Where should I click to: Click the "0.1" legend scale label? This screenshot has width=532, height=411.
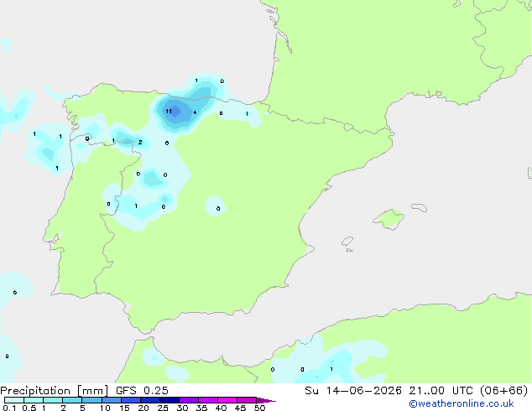tap(9, 408)
